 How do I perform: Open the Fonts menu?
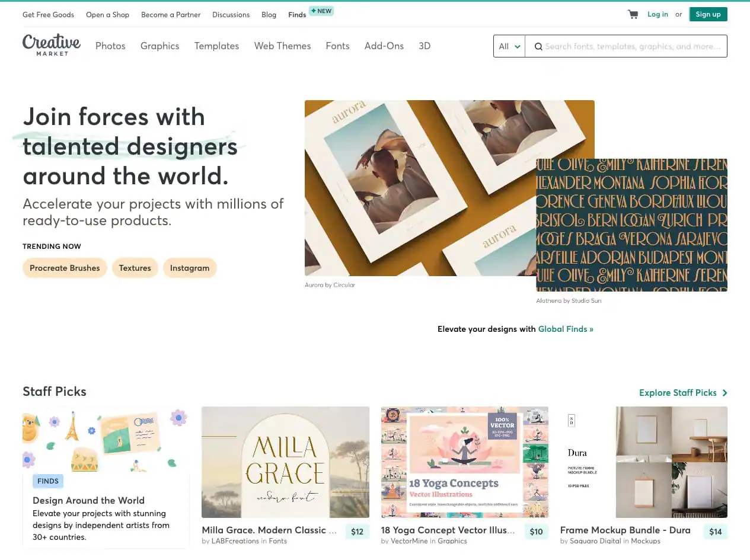(337, 46)
